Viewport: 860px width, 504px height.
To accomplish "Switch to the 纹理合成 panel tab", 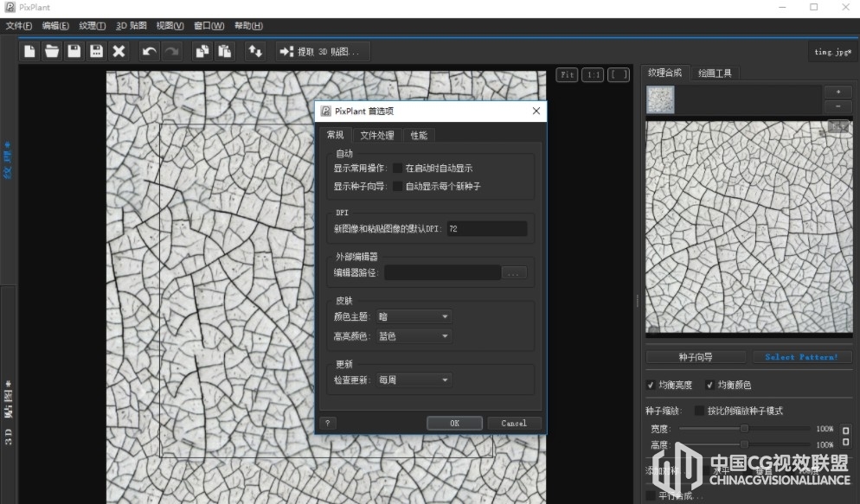I will point(664,73).
